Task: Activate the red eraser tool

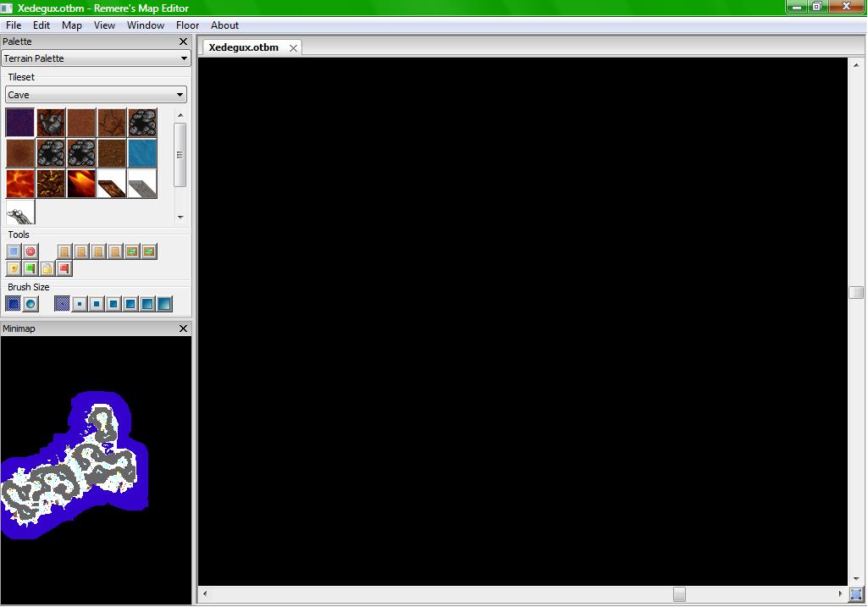Action: click(30, 251)
